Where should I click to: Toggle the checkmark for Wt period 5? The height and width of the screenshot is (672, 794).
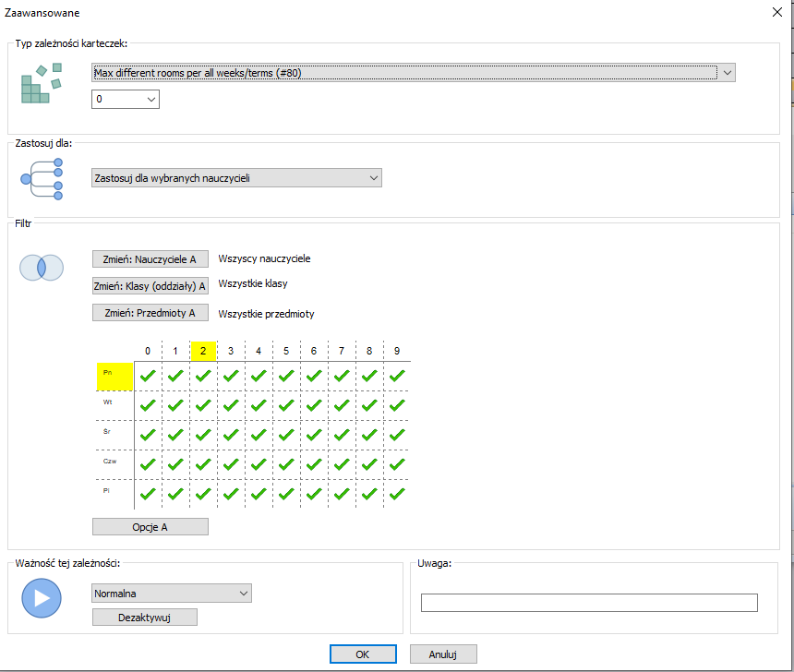[286, 403]
